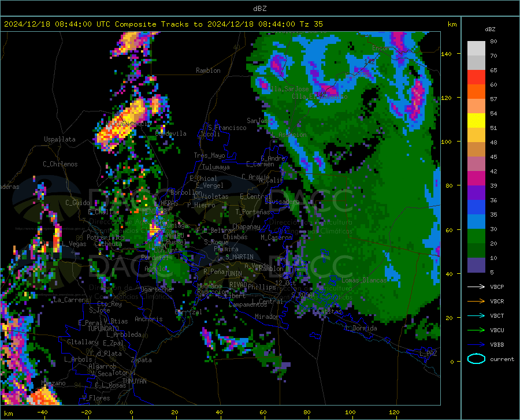Click the 'Tz 35' header value
This screenshot has width=520, height=420.
(311, 24)
